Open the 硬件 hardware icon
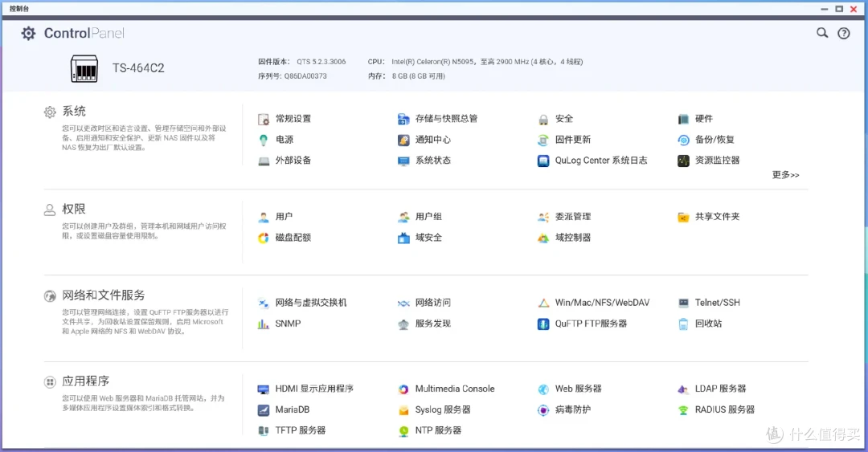The width and height of the screenshot is (868, 452). coord(683,119)
